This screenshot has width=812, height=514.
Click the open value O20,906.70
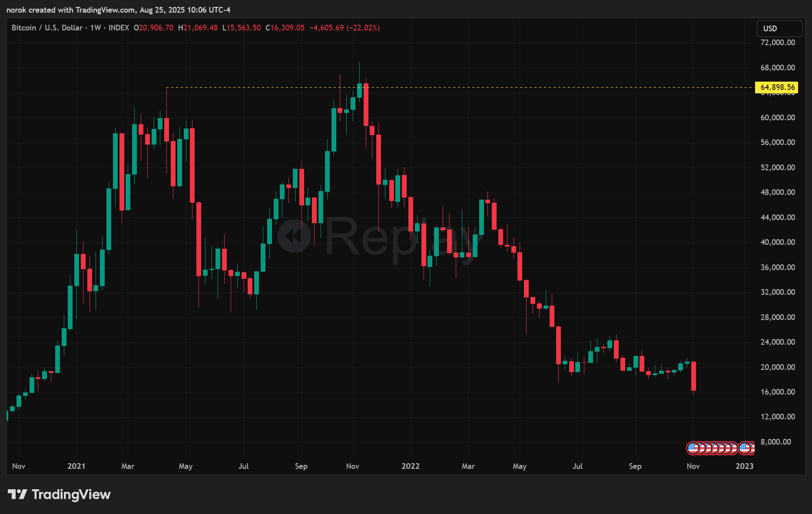pos(154,28)
